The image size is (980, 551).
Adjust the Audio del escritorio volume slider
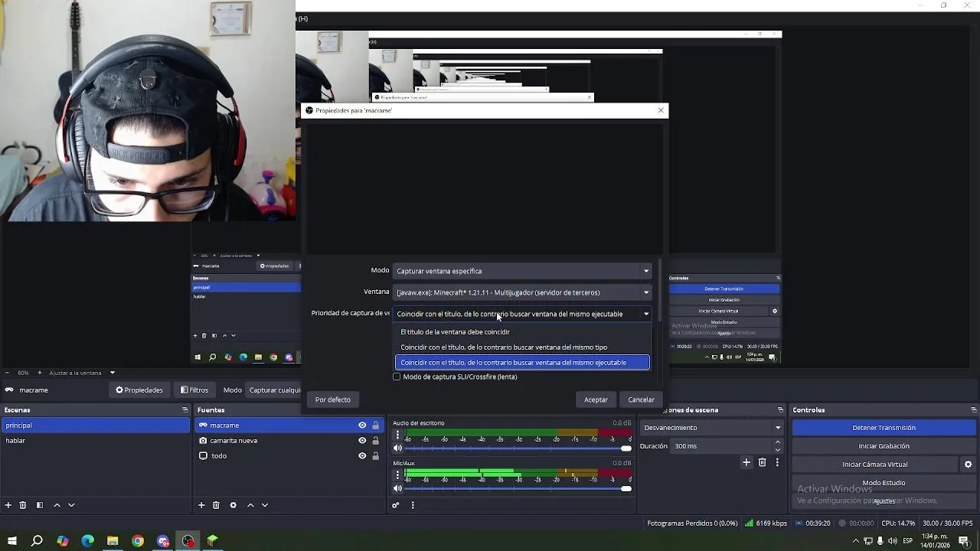point(518,448)
